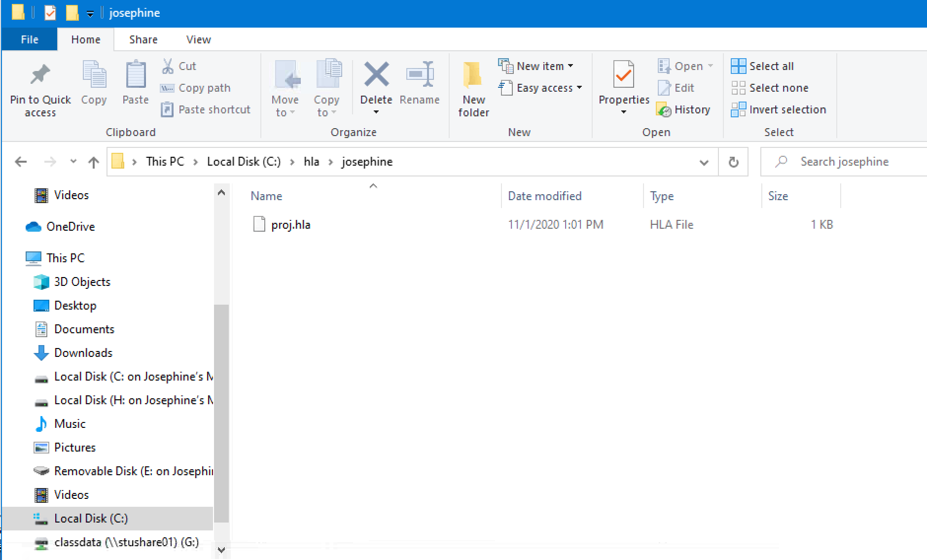Navigate to hla in the breadcrumb path
The width and height of the screenshot is (927, 560).
pyautogui.click(x=311, y=161)
